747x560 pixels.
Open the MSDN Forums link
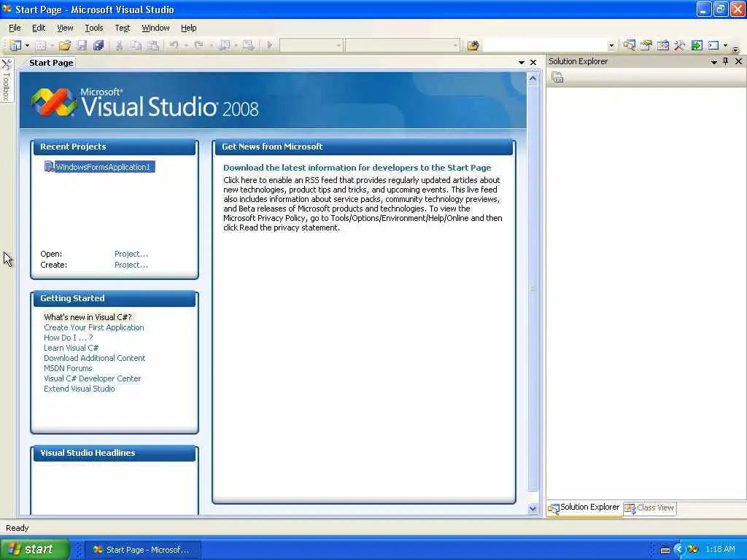tap(68, 368)
